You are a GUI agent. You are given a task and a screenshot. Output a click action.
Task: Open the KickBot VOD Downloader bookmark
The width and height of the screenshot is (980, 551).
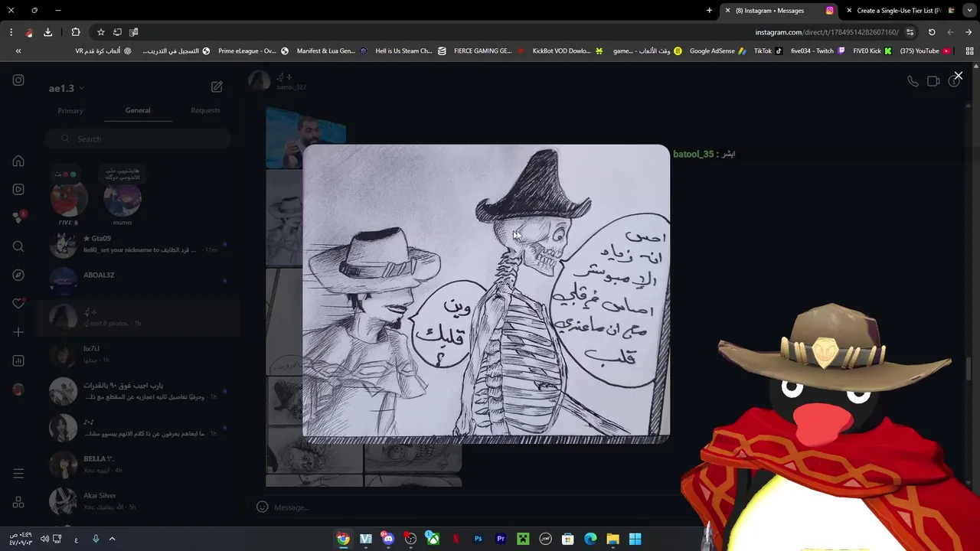point(567,51)
